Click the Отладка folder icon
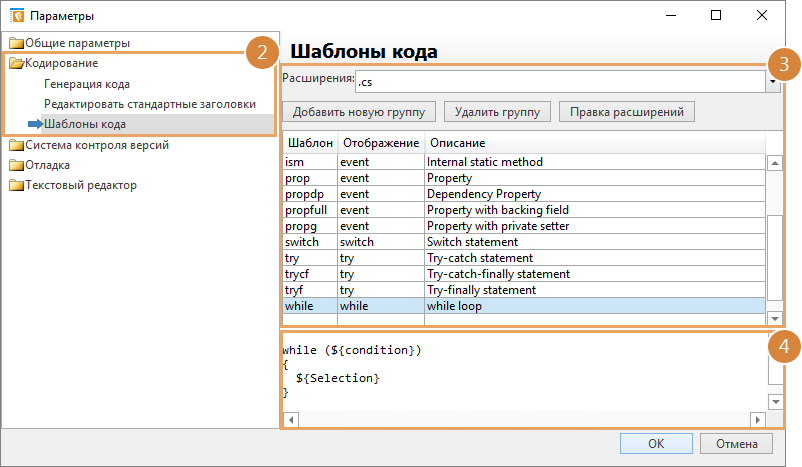This screenshot has height=467, width=802. click(15, 165)
